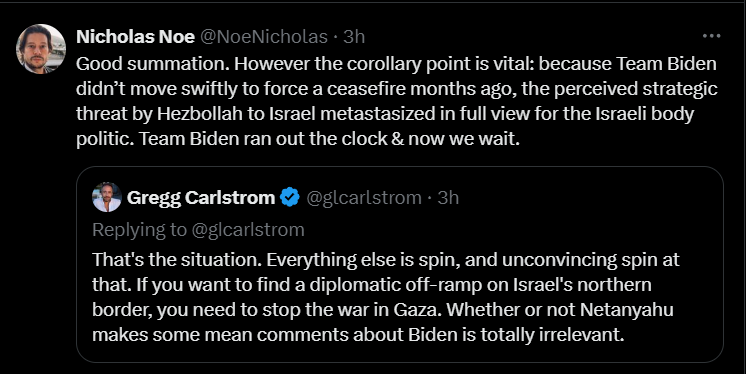
Task: Click @glcarlstrom in the Replying to line
Action: pos(248,230)
